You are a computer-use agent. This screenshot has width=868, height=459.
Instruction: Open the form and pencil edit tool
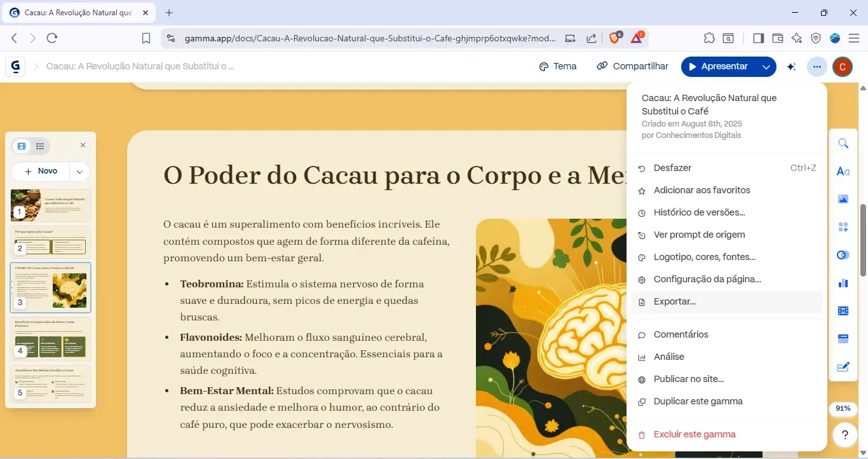pos(843,367)
